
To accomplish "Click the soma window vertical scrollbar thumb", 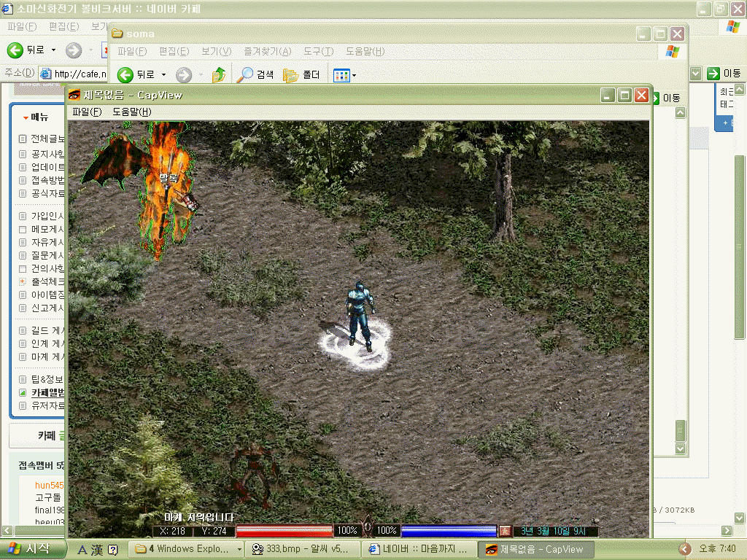I will click(681, 430).
